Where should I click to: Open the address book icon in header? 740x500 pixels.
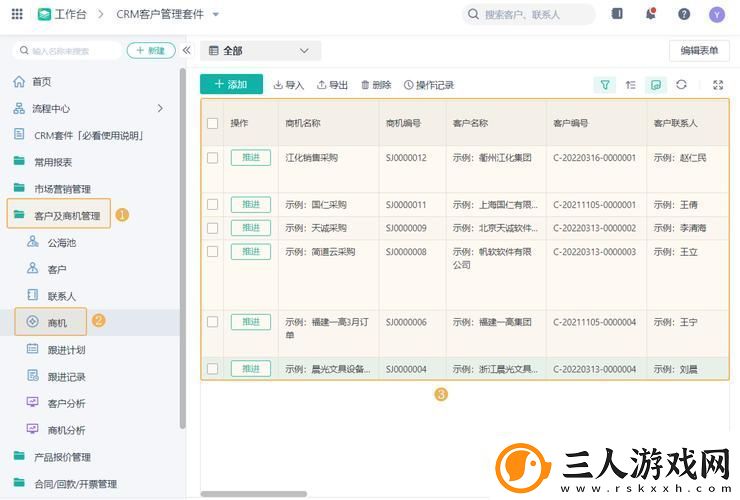[x=617, y=14]
